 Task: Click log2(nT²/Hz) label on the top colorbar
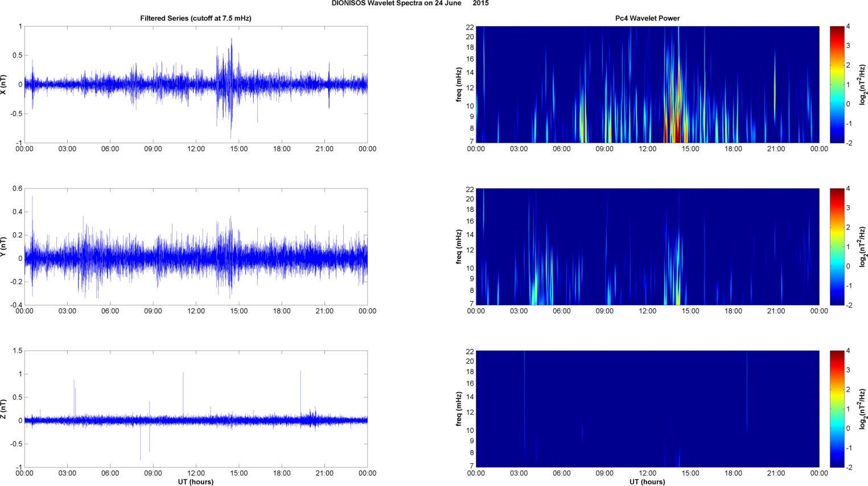point(863,84)
